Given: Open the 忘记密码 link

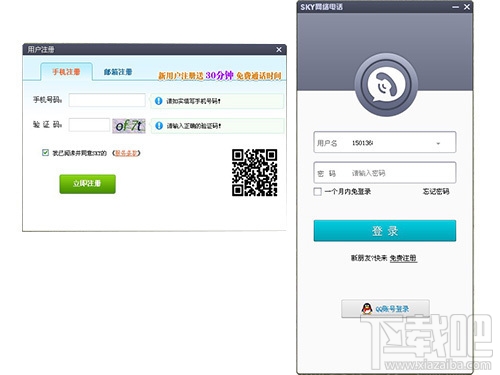Looking at the screenshot, I should [x=436, y=191].
